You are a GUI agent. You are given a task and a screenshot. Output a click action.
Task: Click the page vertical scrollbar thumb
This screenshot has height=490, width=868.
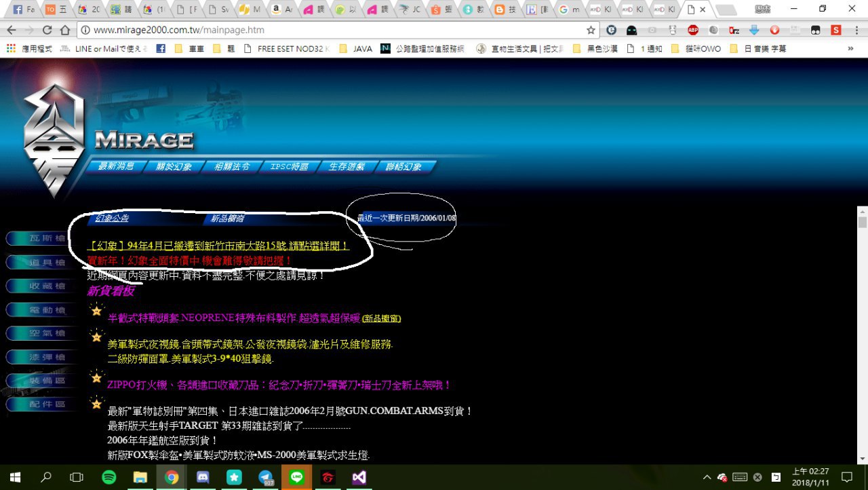coord(862,223)
